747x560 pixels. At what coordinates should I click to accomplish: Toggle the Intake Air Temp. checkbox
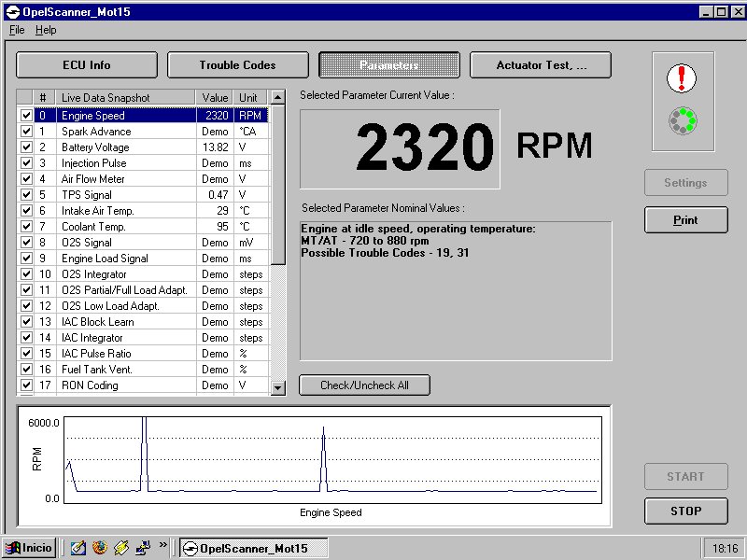pyautogui.click(x=26, y=211)
